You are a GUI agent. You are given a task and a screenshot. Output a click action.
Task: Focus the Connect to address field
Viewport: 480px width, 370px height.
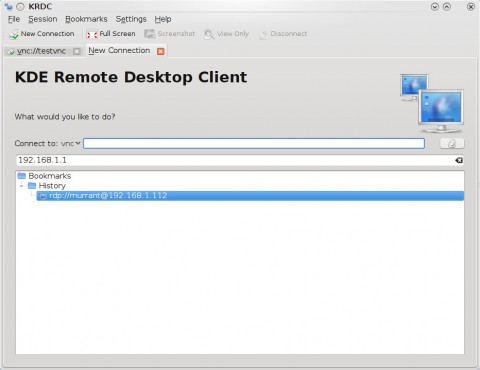click(254, 143)
